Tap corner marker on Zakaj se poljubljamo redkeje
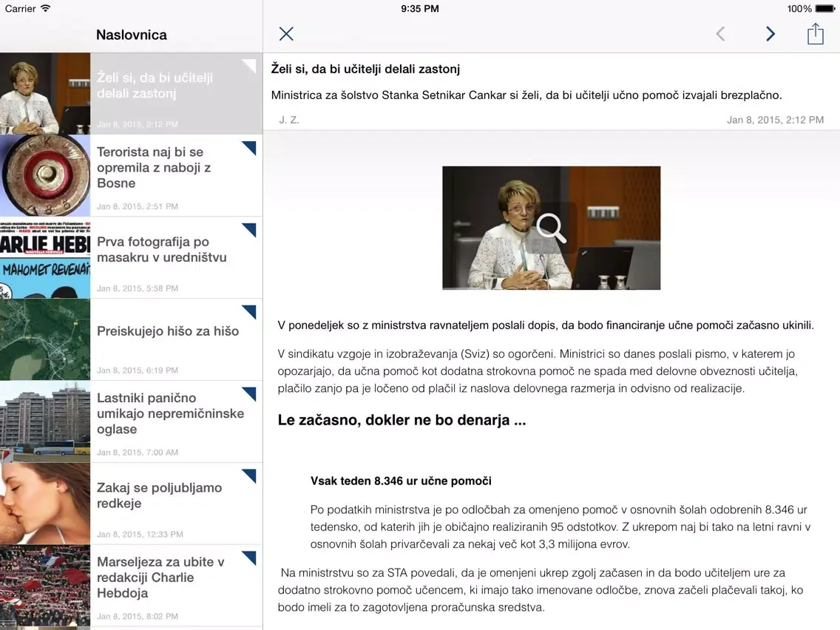Screen dimensions: 840x630 (249, 475)
